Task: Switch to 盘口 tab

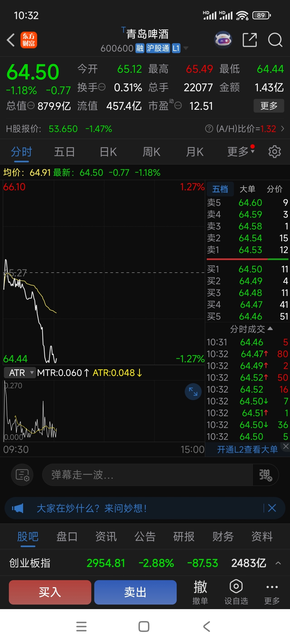Action: pyautogui.click(x=67, y=537)
